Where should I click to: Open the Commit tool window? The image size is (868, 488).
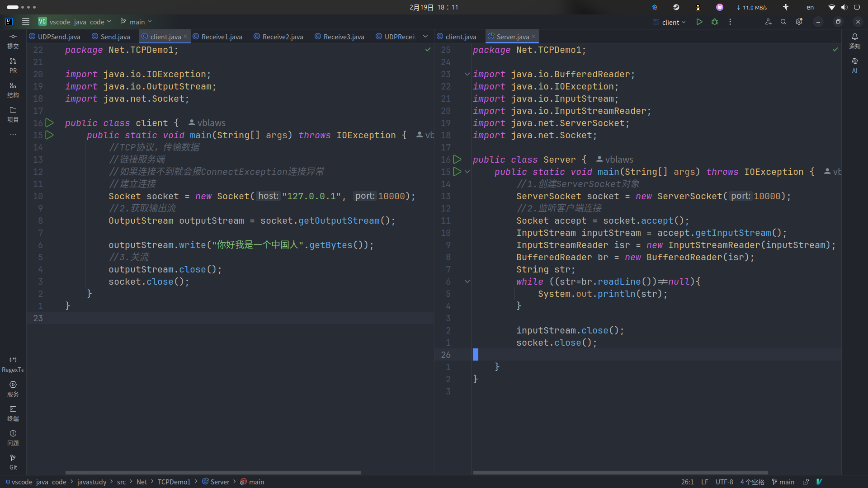coord(13,41)
